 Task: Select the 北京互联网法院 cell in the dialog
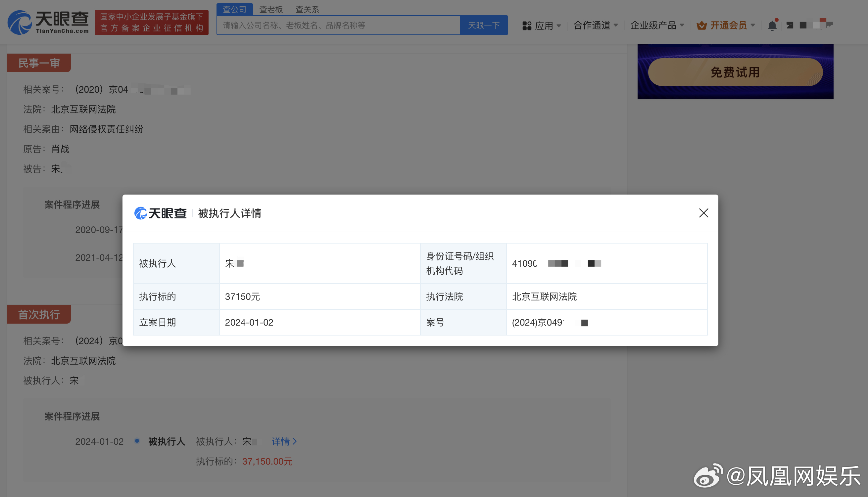pyautogui.click(x=607, y=296)
